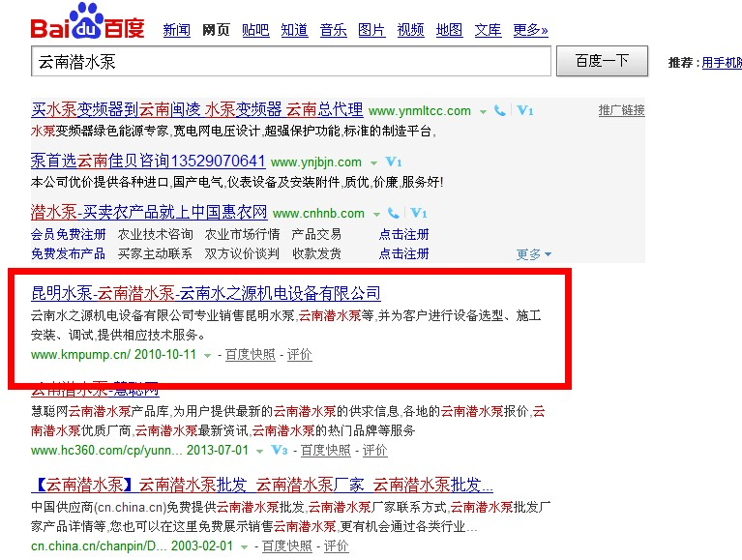This screenshot has width=742, height=560.
Task: Expand arrow after www.ynjbjn.com
Action: tap(373, 163)
